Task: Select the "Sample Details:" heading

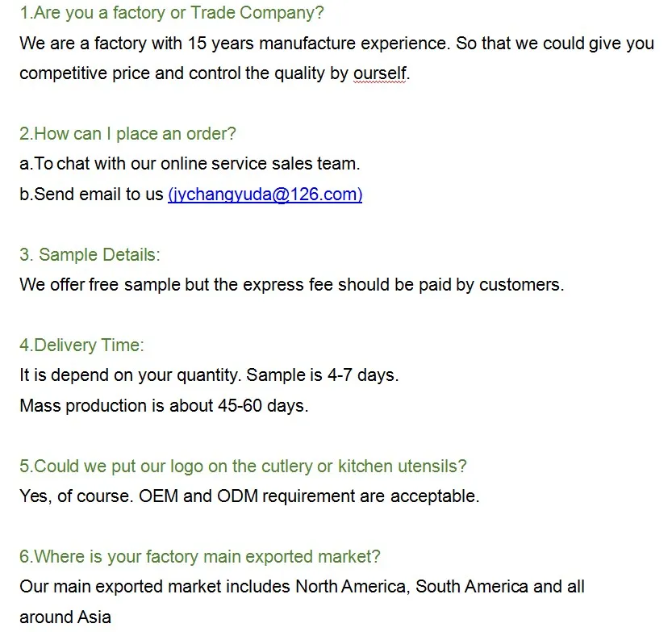Action: 90,255
